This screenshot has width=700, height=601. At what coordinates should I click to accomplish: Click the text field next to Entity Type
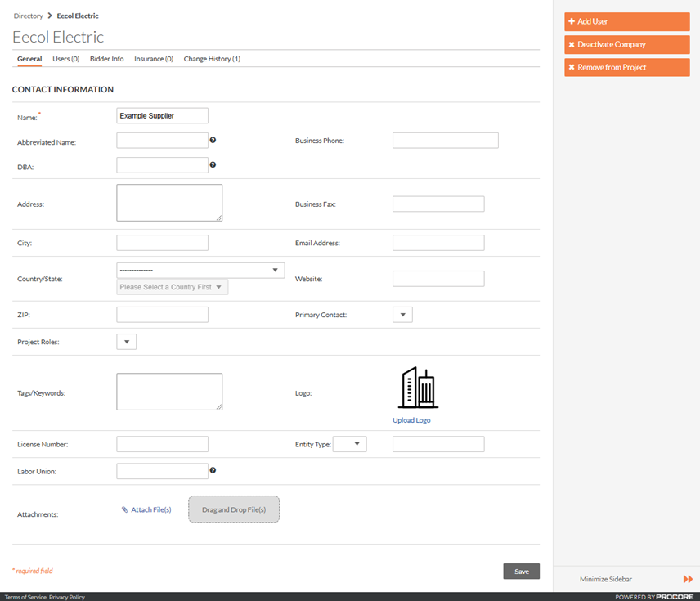438,444
